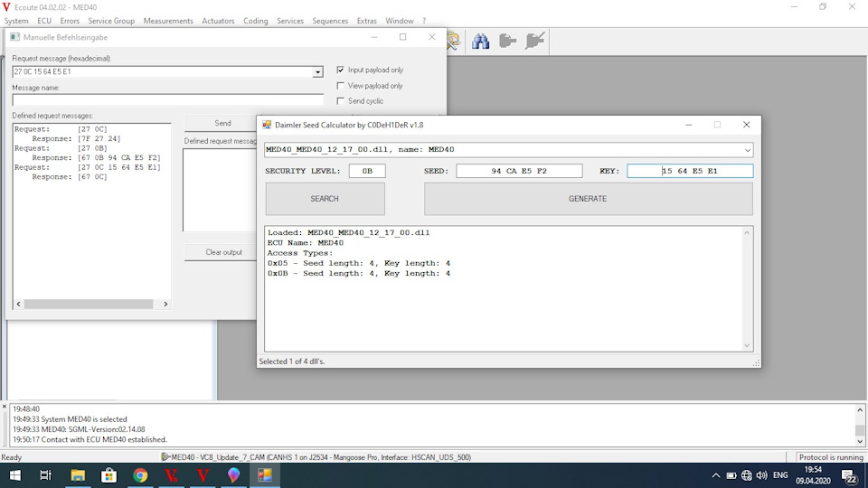Click the binoculars search toolbar icon
Viewport: 868px width, 488px height.
[x=480, y=42]
